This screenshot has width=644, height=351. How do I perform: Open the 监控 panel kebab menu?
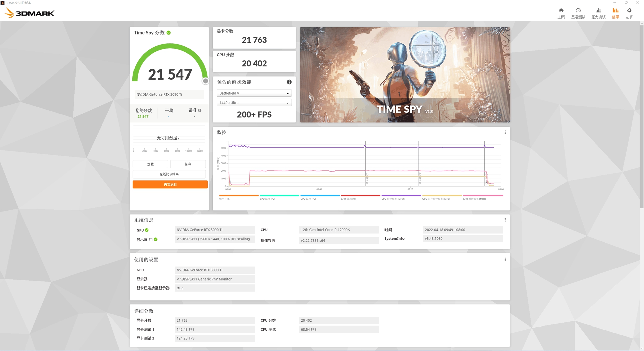[505, 132]
